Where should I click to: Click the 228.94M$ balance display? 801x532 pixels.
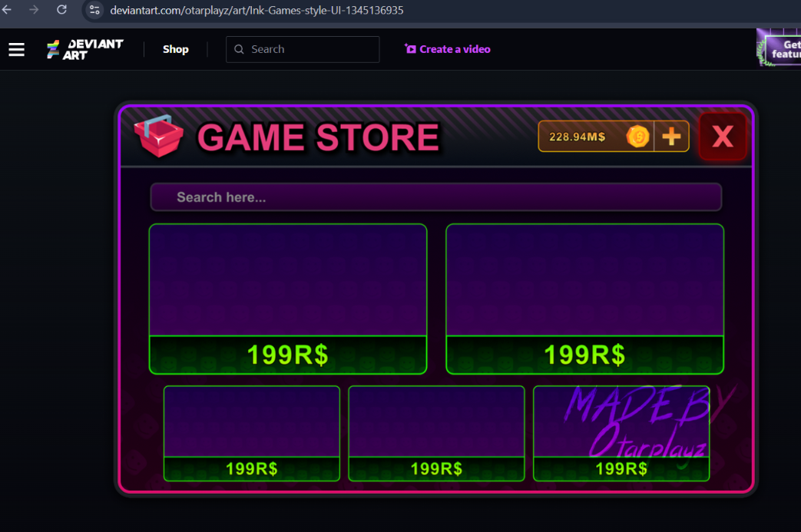click(x=578, y=137)
